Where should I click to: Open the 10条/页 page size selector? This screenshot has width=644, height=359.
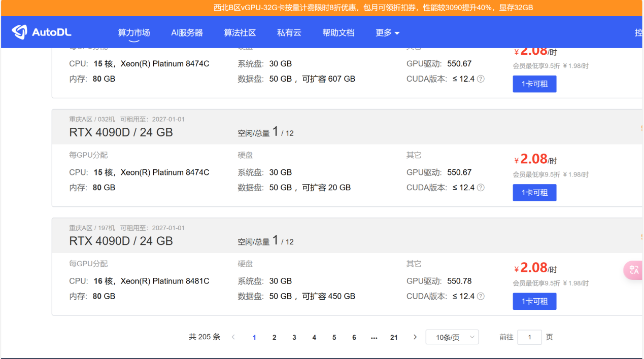pos(452,337)
